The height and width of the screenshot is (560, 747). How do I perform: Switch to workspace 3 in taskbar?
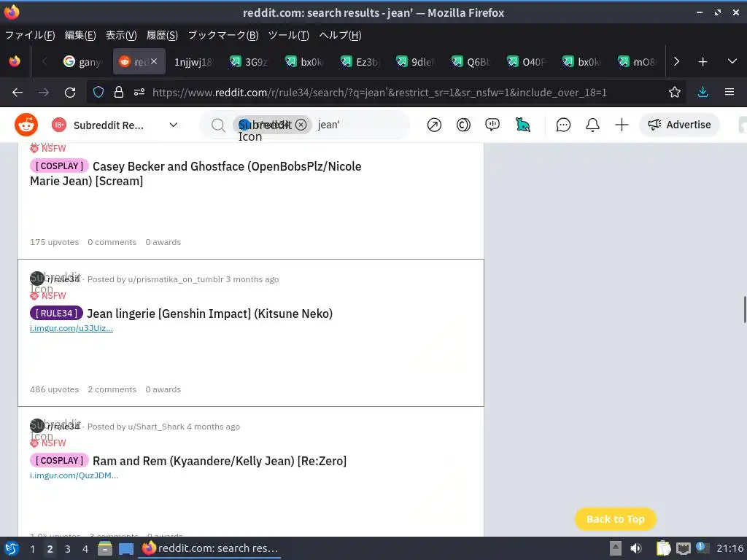coord(68,549)
